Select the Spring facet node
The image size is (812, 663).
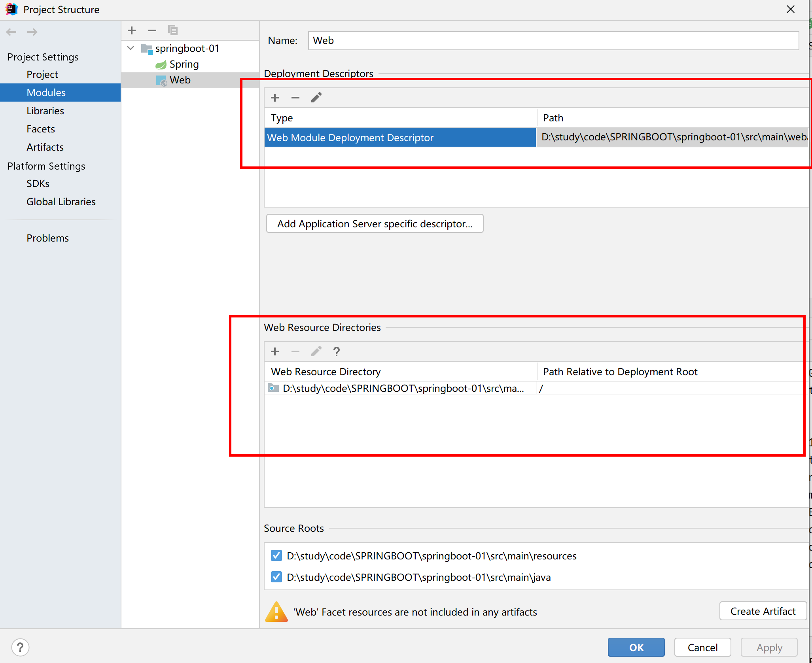click(x=184, y=64)
